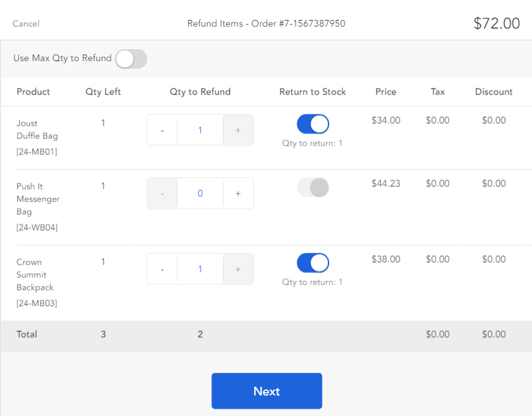Click minus on Crown Summit Backpack quantity
Viewport: 532px width, 416px height.
(162, 268)
